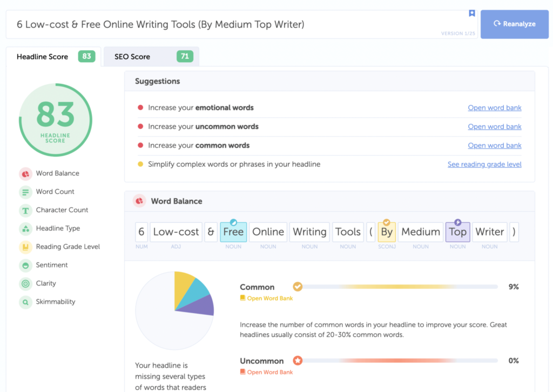Open Word Count analysis from sidebar
The height and width of the screenshot is (392, 553).
[25, 192]
